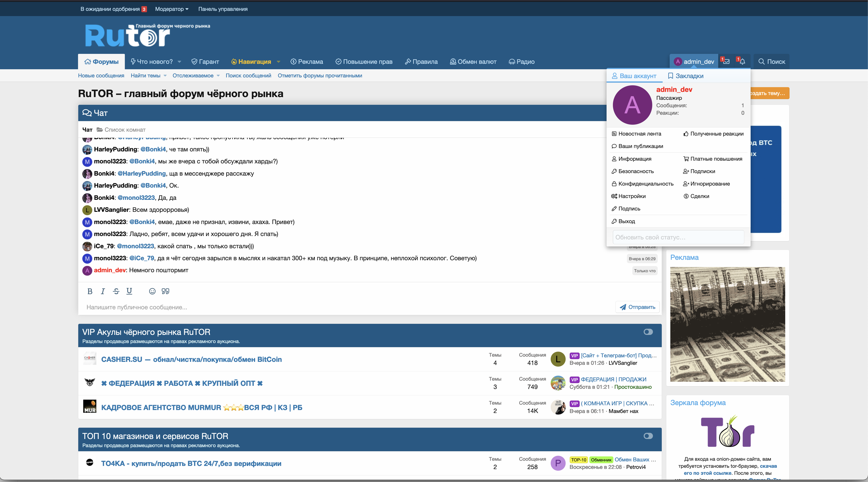Click the Petrovi4 avatar in TO4KA row
This screenshot has height=482, width=868.
558,463
